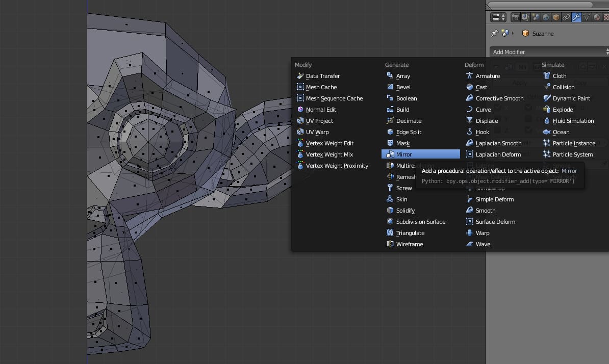Open the Constraints tab (chain link icon)
609x364 pixels.
(x=566, y=17)
